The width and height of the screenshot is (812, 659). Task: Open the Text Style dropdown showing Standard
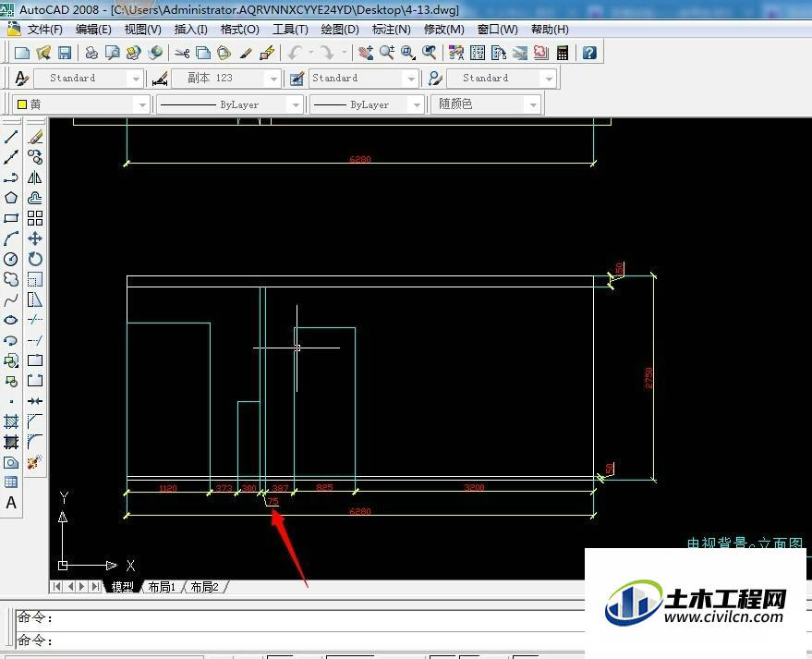coord(88,79)
